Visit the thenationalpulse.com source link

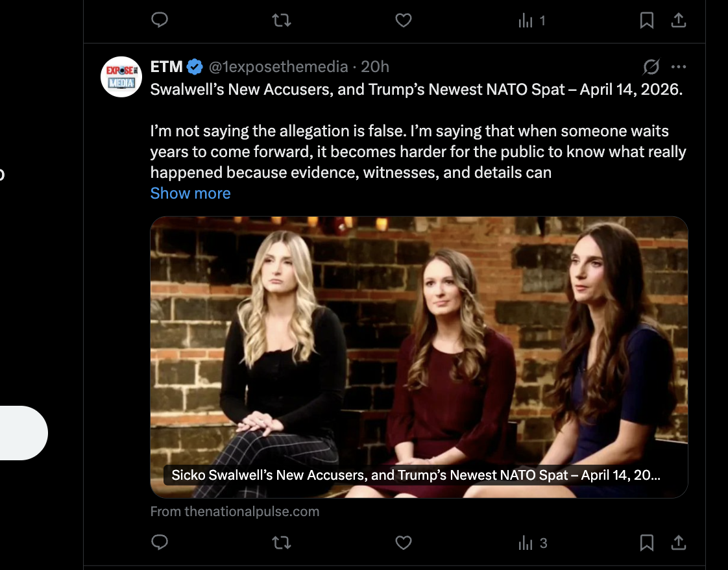click(235, 512)
